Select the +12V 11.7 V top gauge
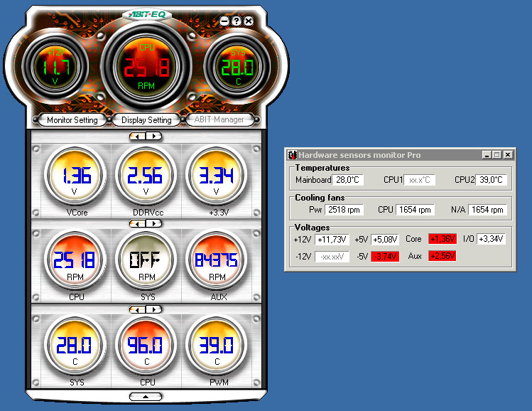This screenshot has height=411, width=532. [55, 67]
